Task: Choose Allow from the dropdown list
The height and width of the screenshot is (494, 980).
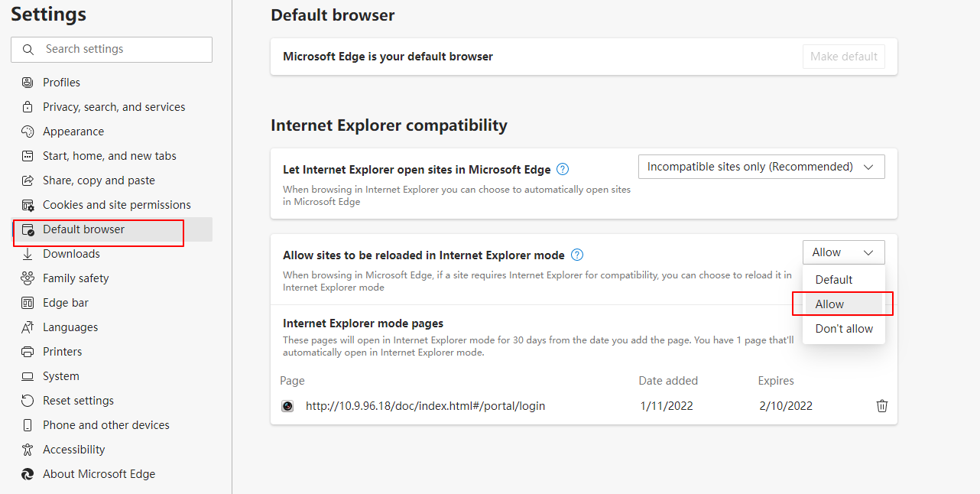Action: click(x=844, y=304)
